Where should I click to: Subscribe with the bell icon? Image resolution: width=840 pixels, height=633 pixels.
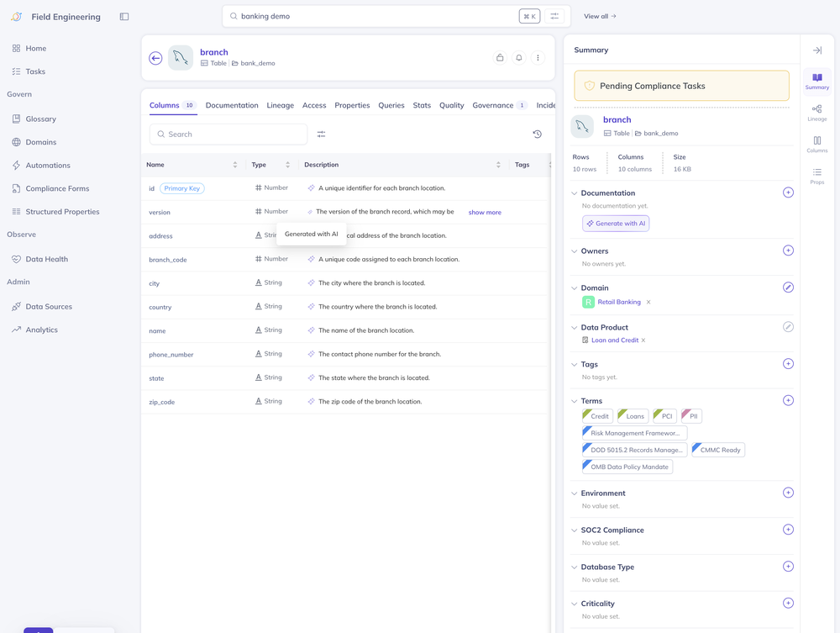(518, 57)
